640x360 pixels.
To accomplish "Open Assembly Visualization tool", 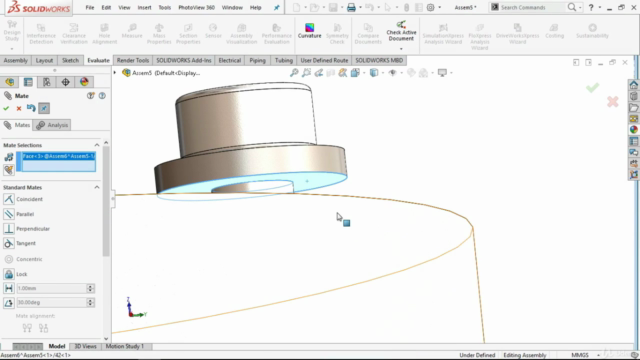I will click(x=242, y=33).
